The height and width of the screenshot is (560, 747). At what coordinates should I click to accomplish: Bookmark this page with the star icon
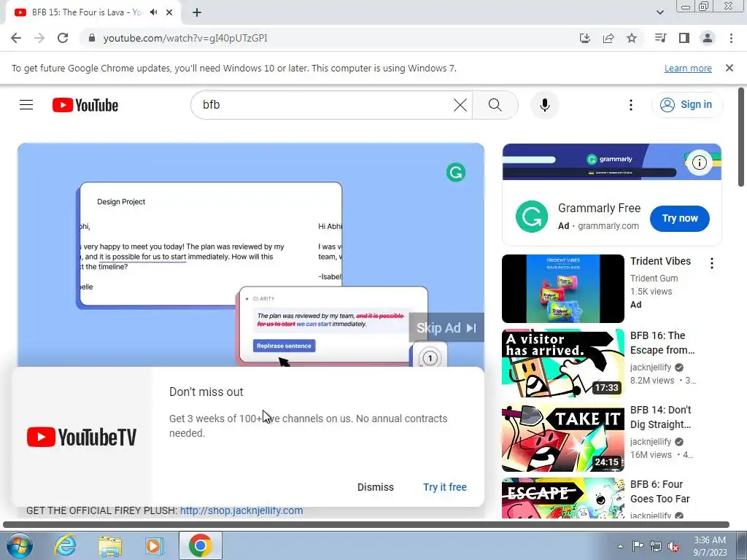(x=632, y=38)
